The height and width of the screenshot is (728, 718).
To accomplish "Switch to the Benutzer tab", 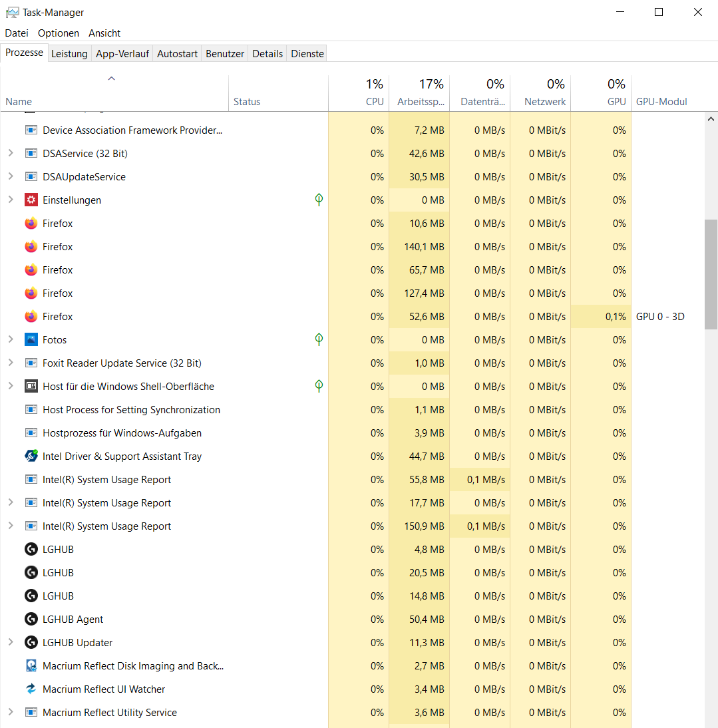I will click(x=225, y=54).
